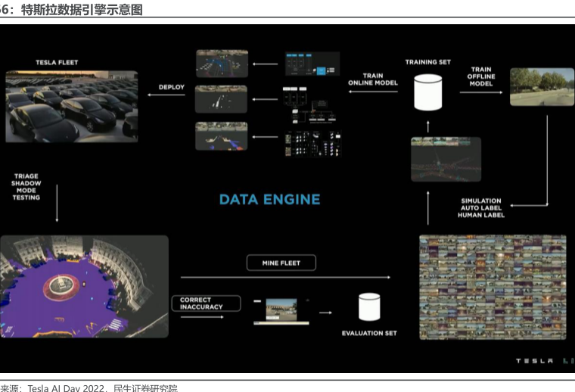Click the downward arrow below Triage Shadow Mode

click(57, 214)
